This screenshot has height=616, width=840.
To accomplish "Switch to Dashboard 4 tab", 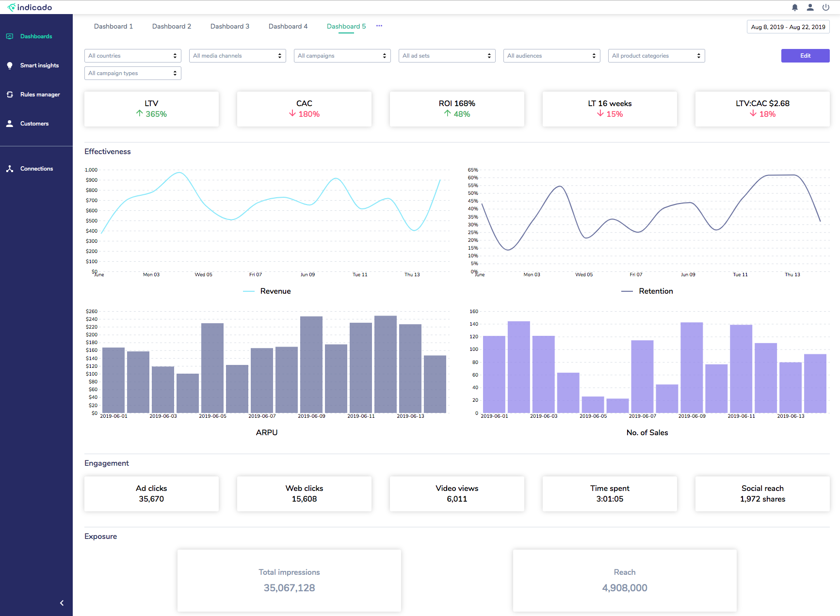I will click(x=288, y=26).
